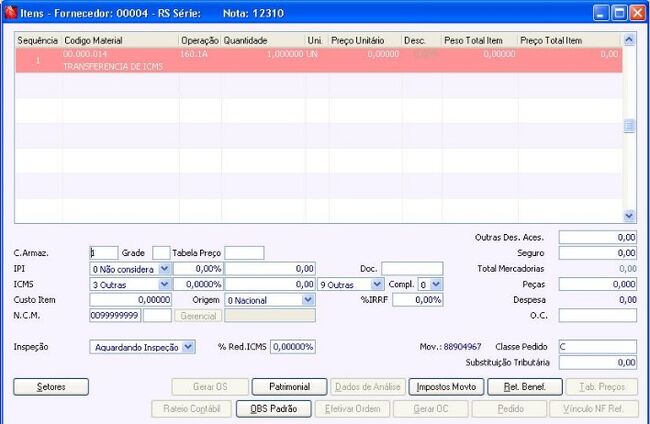Click the grid scroll-down arrow
This screenshot has height=424, width=650.
pyautogui.click(x=629, y=216)
